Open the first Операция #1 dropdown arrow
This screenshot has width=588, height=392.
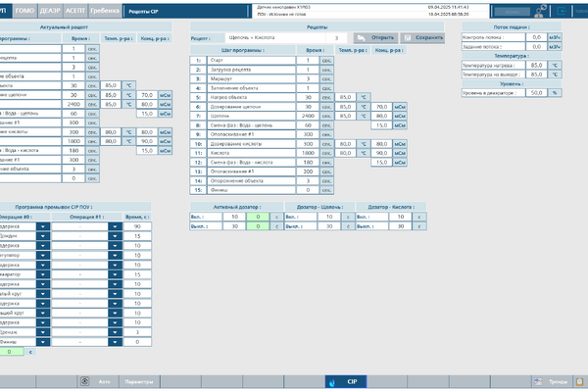tap(115, 226)
